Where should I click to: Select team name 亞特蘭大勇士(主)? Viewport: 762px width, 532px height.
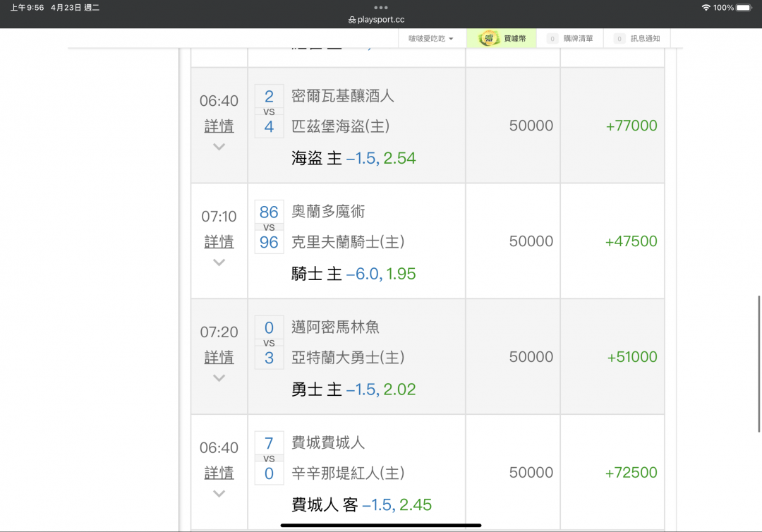pos(348,358)
